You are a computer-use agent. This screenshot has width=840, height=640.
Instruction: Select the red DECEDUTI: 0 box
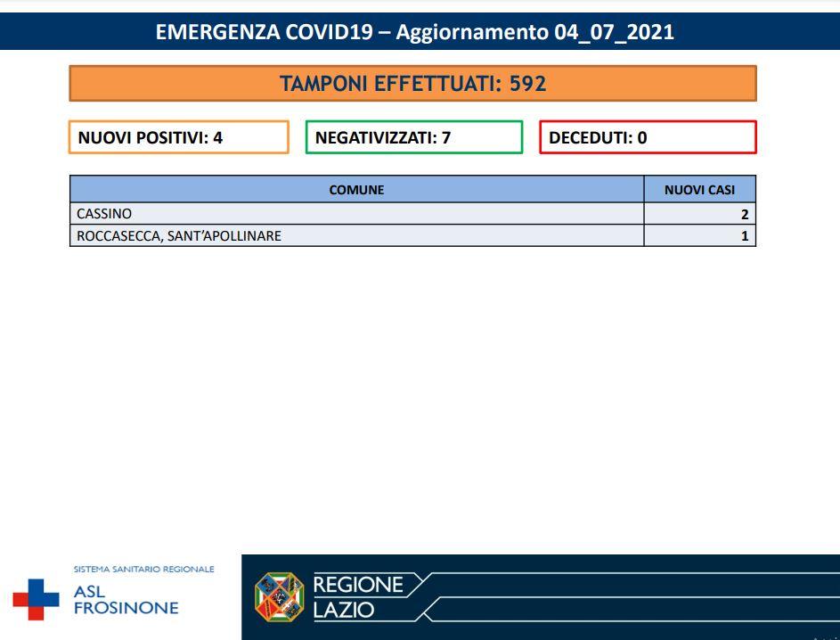point(648,137)
